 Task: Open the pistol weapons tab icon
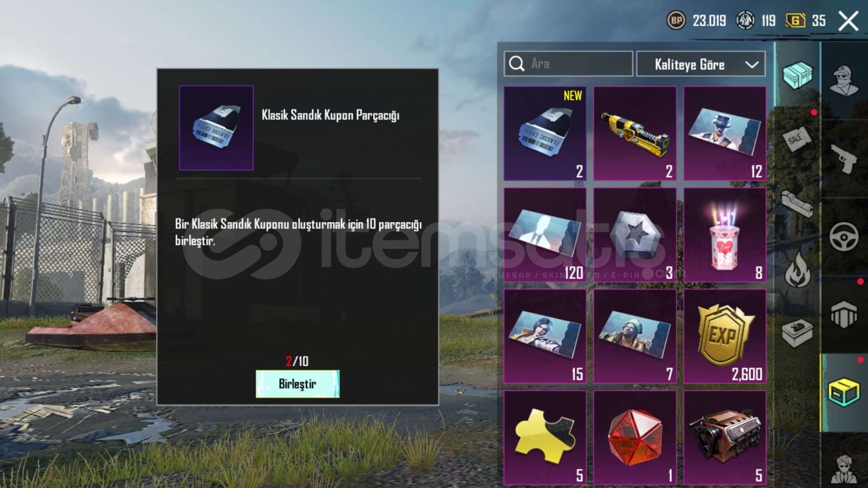(x=844, y=159)
